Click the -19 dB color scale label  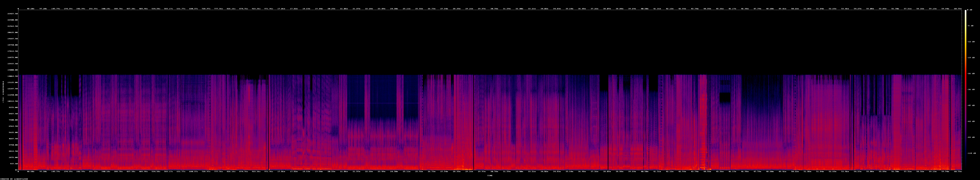[x=971, y=57]
